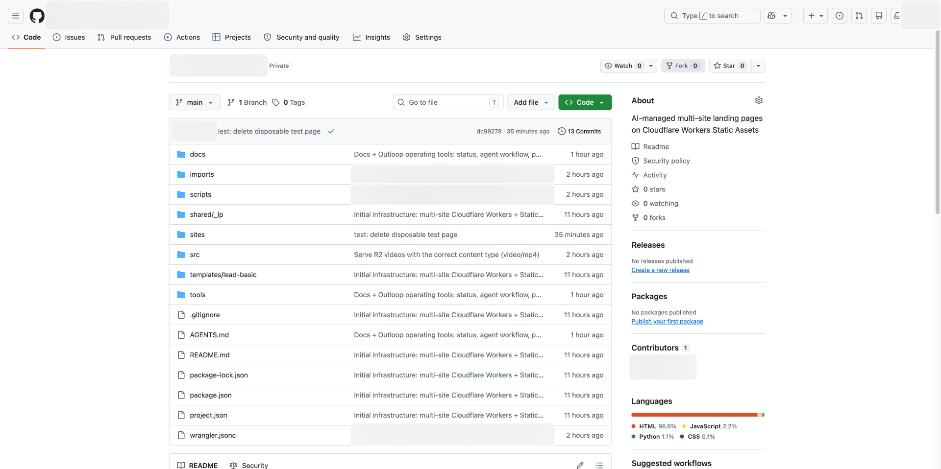Open the package-lock.json file
This screenshot has height=469, width=941.
pyautogui.click(x=218, y=375)
